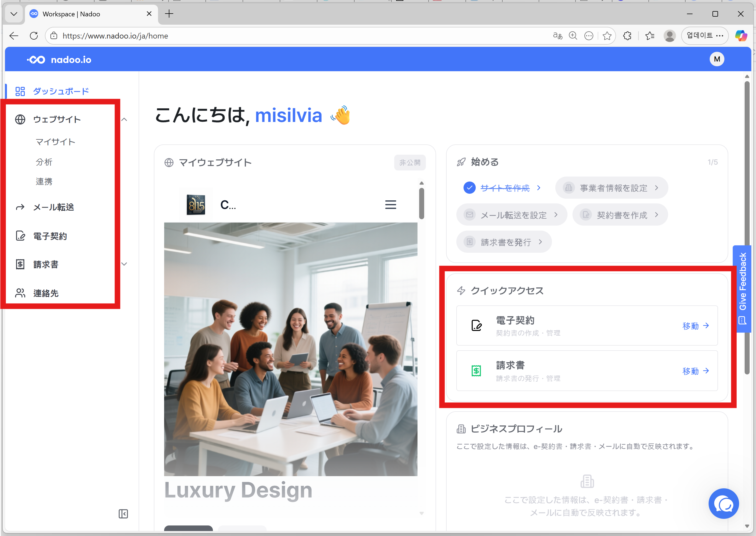Image resolution: width=756 pixels, height=536 pixels.
Task: Click the nadoo.io logo
Action: (x=59, y=60)
